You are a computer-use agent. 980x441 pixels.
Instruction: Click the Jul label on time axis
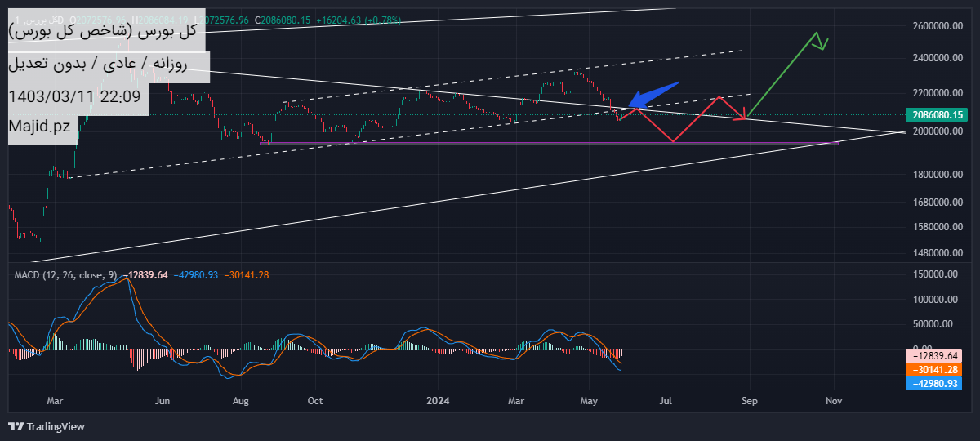tap(666, 402)
